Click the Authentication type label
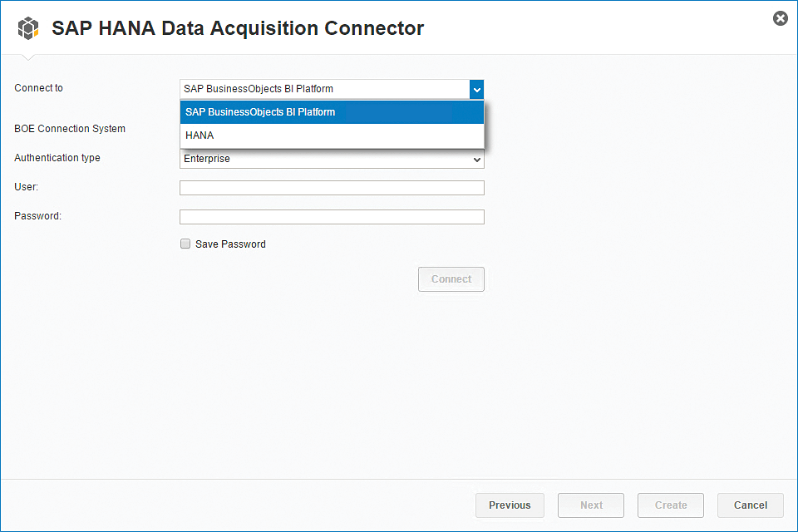 click(x=57, y=158)
